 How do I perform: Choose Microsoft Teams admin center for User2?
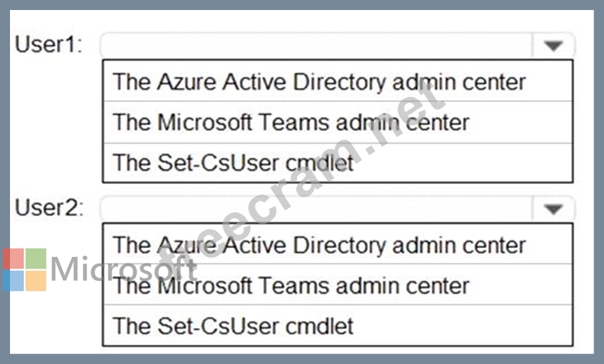[291, 285]
